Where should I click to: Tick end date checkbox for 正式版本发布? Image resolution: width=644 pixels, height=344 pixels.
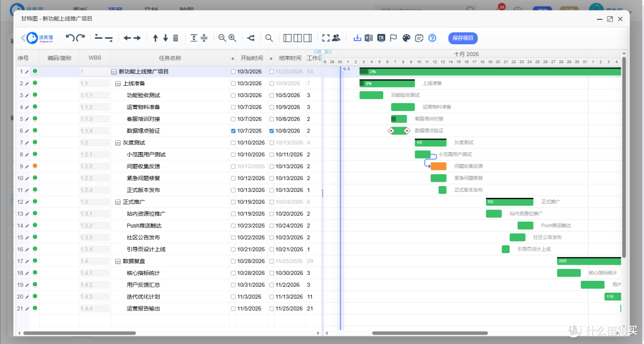tap(271, 190)
